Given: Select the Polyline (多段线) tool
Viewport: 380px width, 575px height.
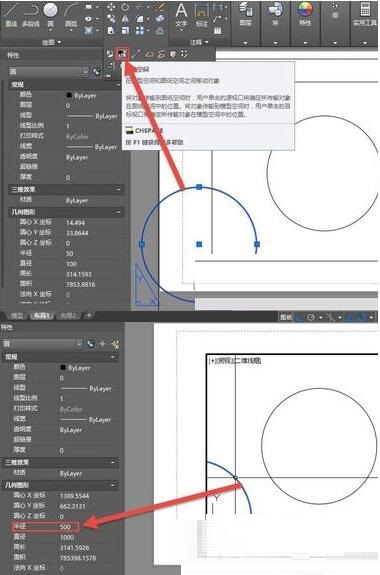Looking at the screenshot, I should pyautogui.click(x=31, y=15).
